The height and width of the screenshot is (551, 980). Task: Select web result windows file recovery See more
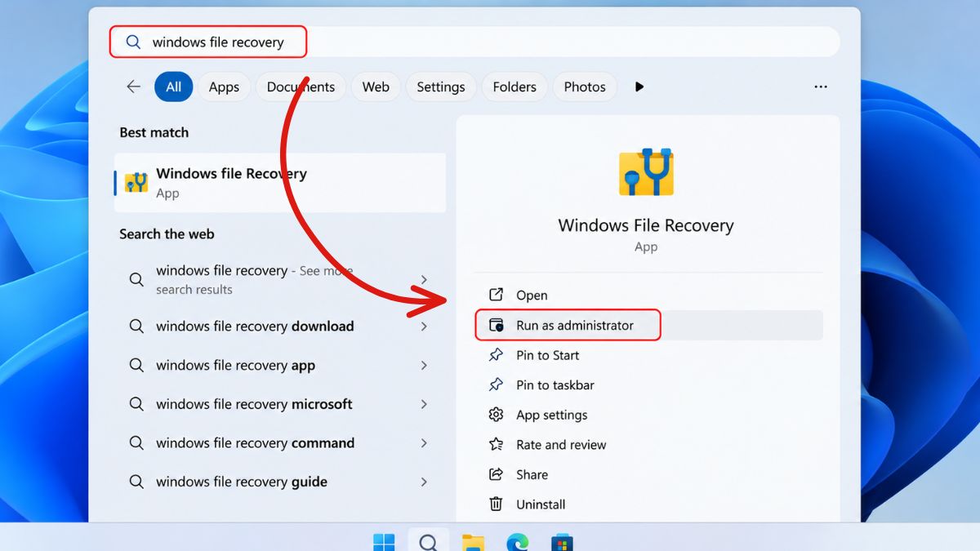coord(280,279)
